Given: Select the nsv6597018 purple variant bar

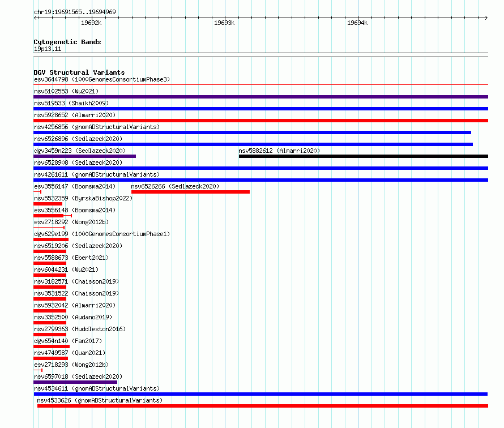Looking at the screenshot, I should [x=75, y=382].
